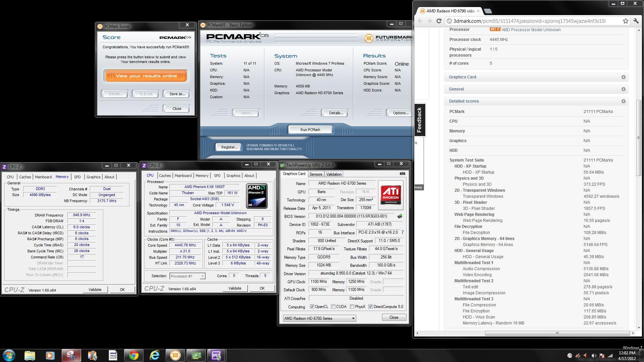Open the document-window taskbar icon beside Chrome
This screenshot has height=362, width=644.
[x=113, y=355]
